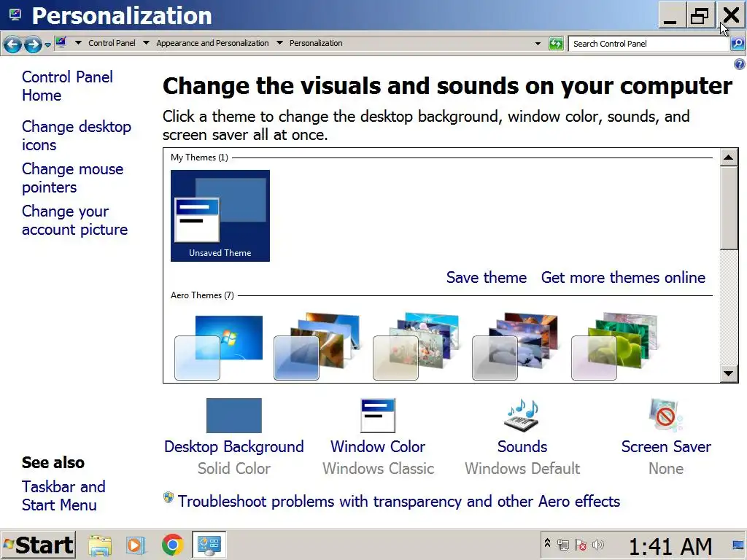The image size is (747, 560).
Task: Select the Landscapes Aero theme thumbnail
Action: click(x=516, y=346)
